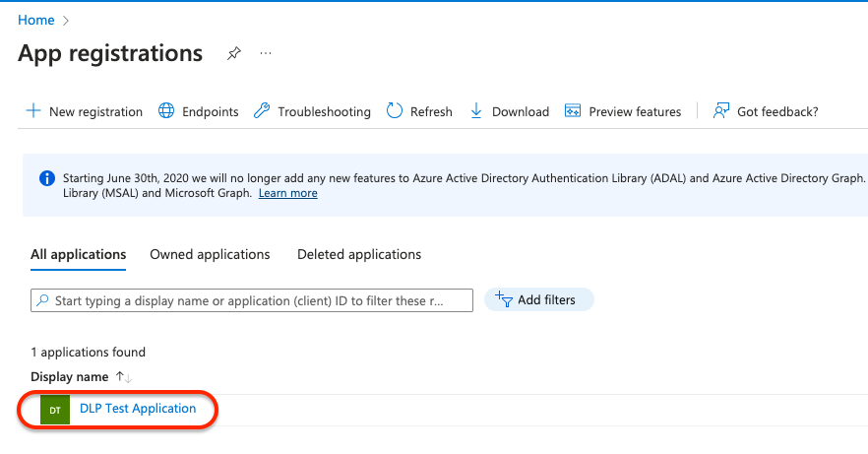Viewport: 868px width, 454px height.
Task: Switch to All applications tab
Action: click(x=78, y=254)
